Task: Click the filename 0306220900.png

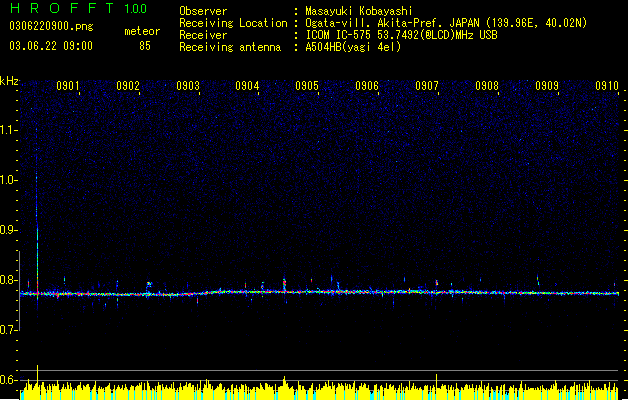Action: (51, 26)
